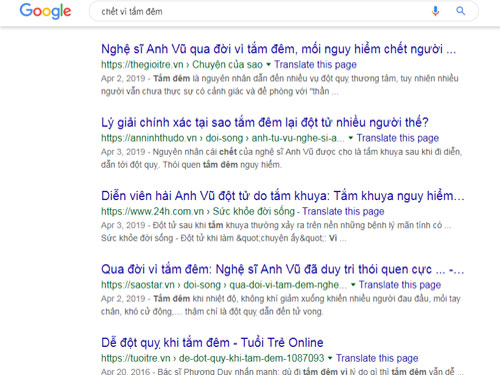Open result 'Nghệ sĩ Anh Vũ qua đời vì tắm đêm'
Screen dimensions: 500x375
278,49
